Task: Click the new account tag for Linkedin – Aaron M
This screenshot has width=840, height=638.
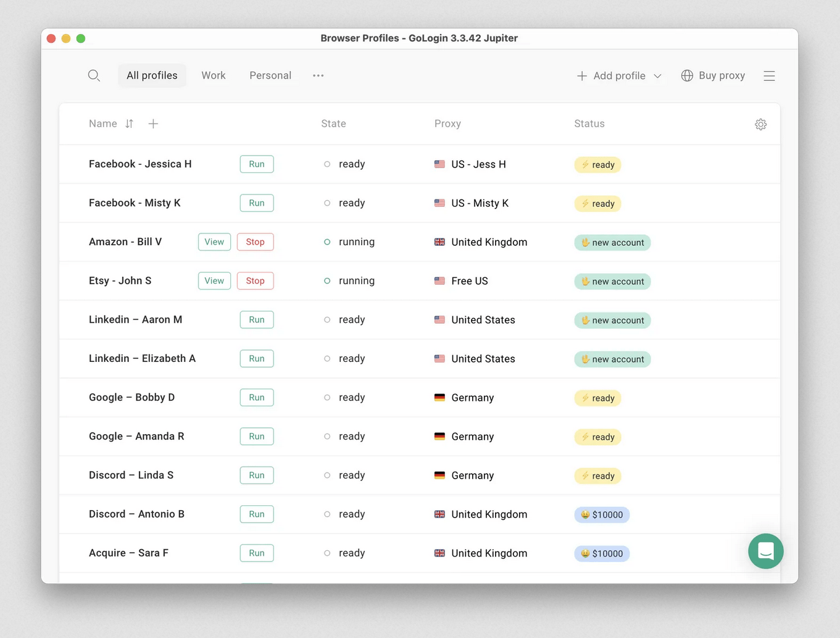Action: tap(612, 321)
